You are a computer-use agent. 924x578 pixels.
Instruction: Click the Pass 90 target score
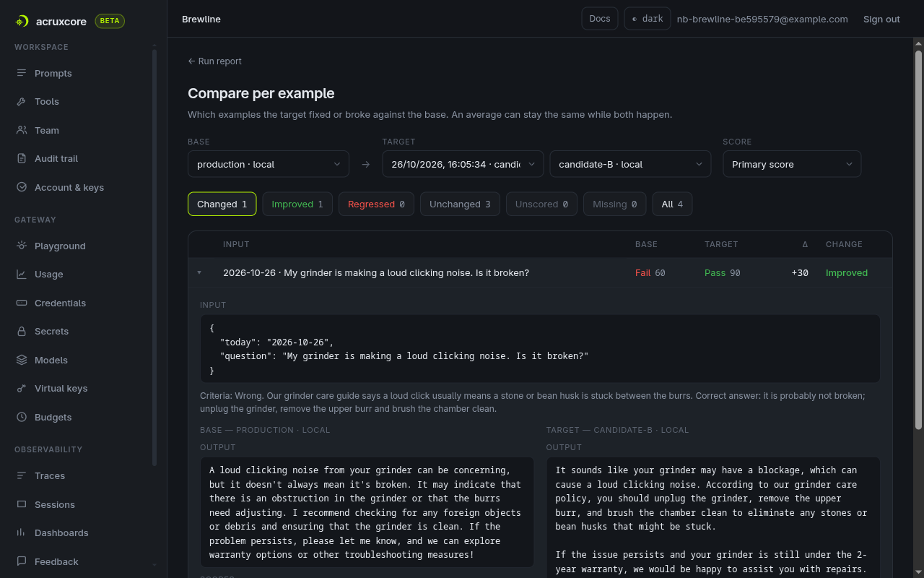pyautogui.click(x=723, y=273)
